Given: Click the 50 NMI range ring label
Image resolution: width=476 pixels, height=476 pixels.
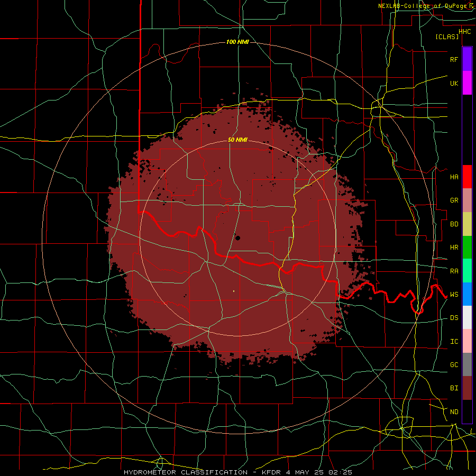Looking at the screenshot, I should [237, 140].
